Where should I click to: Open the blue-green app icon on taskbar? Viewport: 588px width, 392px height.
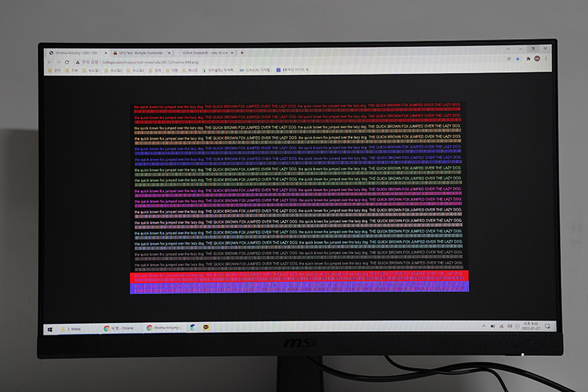pos(192,327)
